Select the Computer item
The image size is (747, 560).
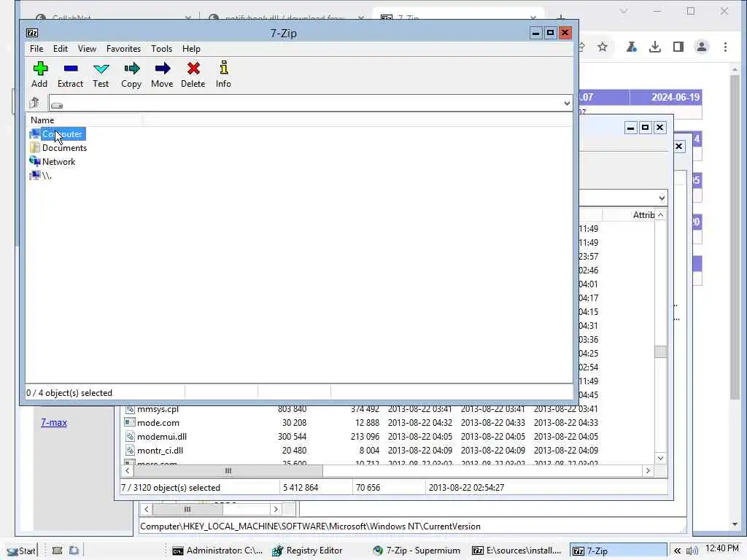[x=62, y=134]
